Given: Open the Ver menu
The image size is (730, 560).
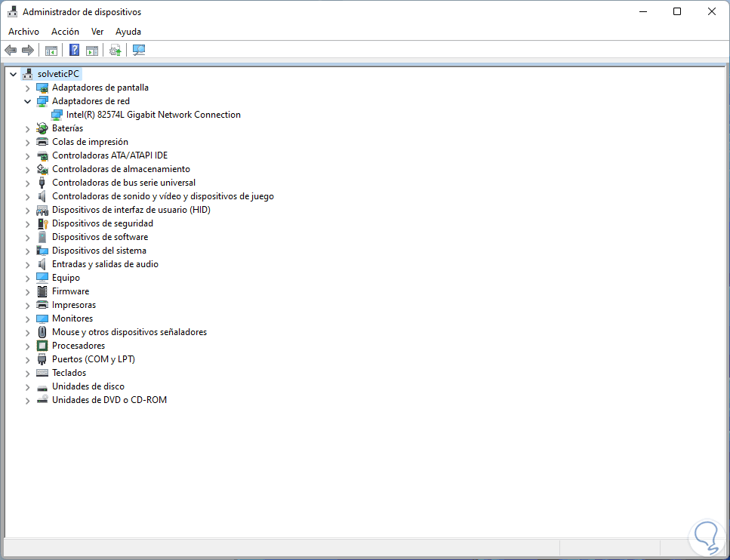Looking at the screenshot, I should tap(97, 32).
